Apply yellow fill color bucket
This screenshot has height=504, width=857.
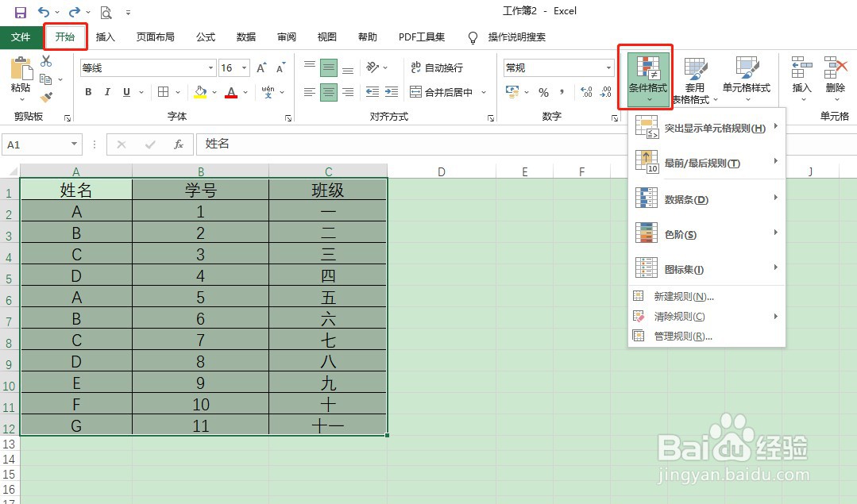(200, 92)
